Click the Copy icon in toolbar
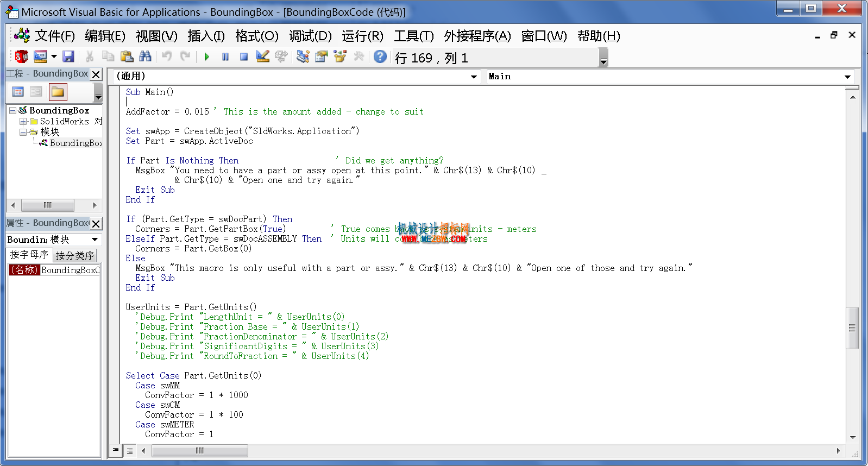 point(109,56)
